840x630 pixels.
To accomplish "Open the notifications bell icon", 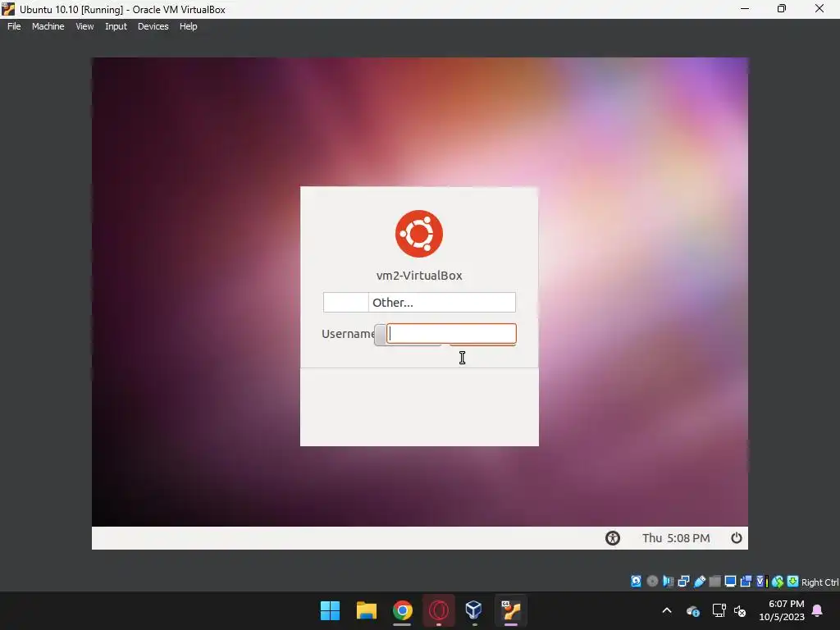I will pyautogui.click(x=818, y=610).
